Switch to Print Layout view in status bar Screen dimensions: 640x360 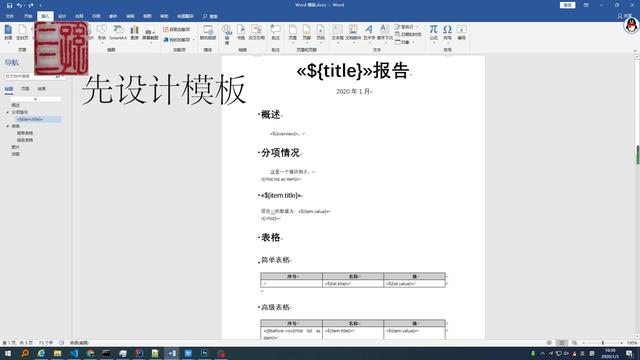[562, 343]
